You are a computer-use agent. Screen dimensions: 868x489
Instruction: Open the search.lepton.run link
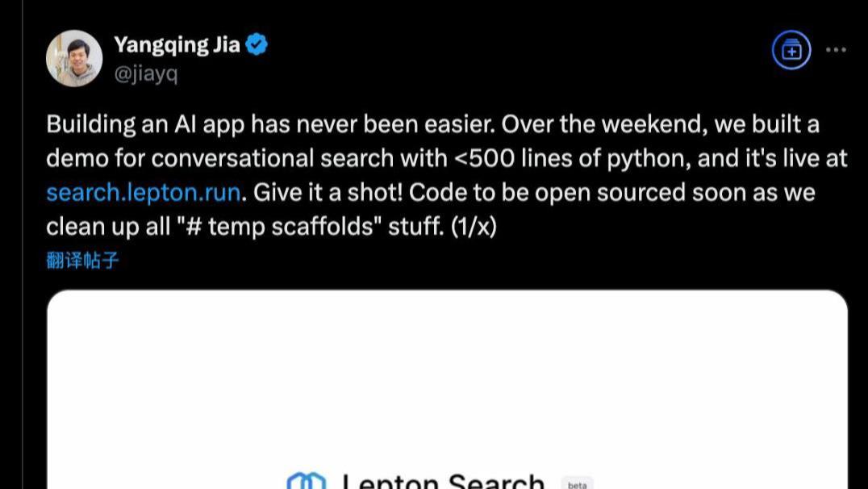click(143, 193)
